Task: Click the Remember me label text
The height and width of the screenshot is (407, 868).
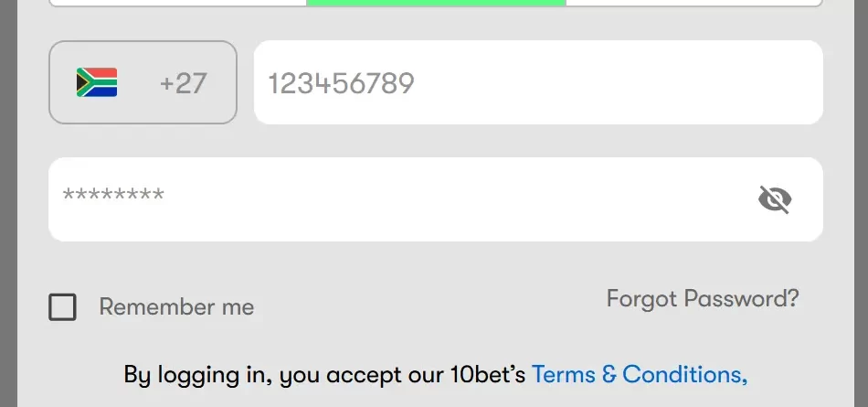Action: 176,307
